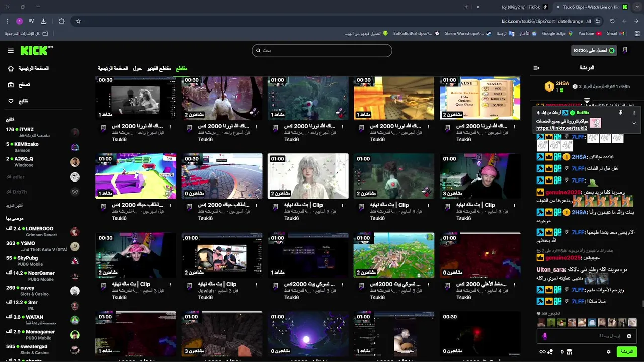Open the browser extensions puzzle icon
The height and width of the screenshot is (362, 644).
coord(62,21)
